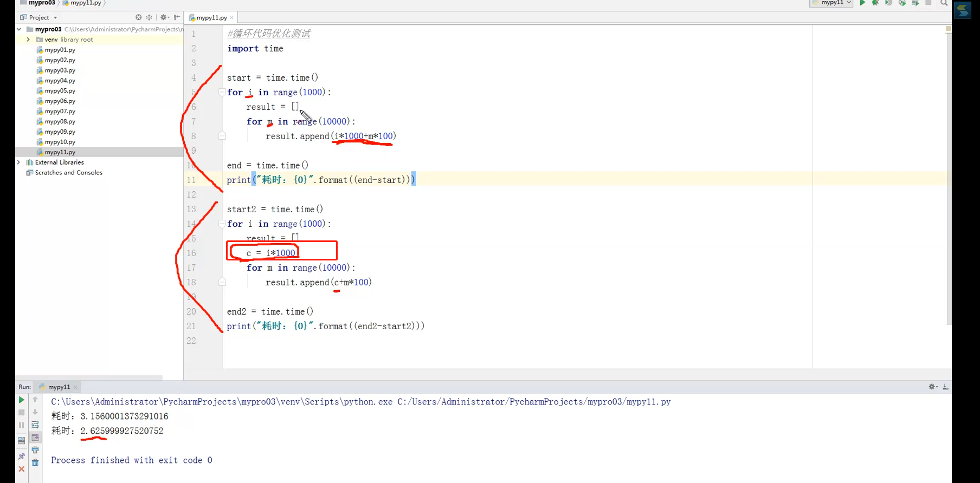Viewport: 980px width, 483px height.
Task: Expand the venv library root folder
Action: click(28, 40)
